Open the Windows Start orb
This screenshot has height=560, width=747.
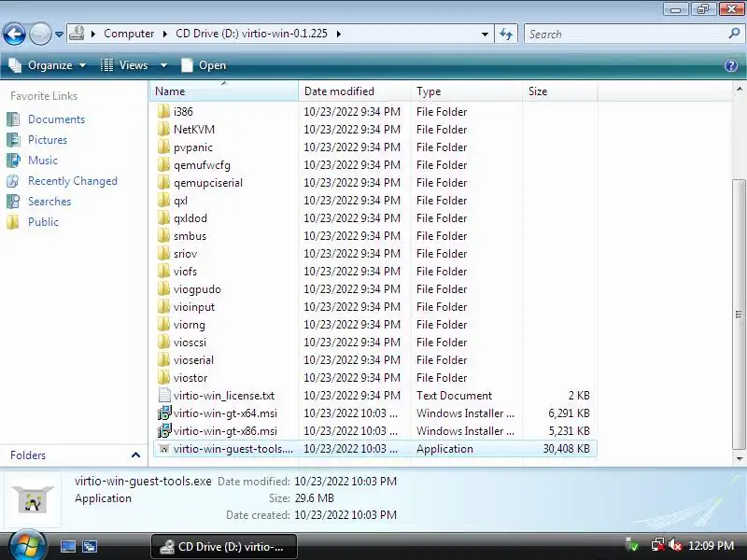[28, 545]
